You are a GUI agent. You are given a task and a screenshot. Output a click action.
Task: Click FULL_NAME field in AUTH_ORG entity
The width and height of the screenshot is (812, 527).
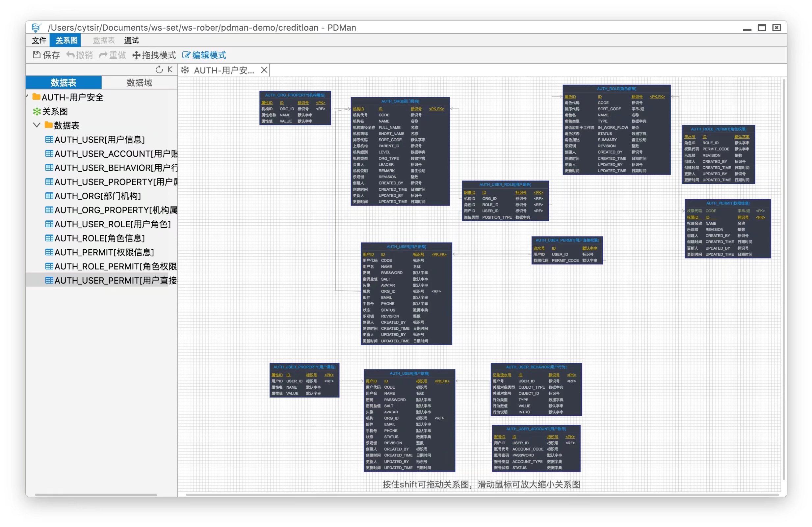(389, 127)
